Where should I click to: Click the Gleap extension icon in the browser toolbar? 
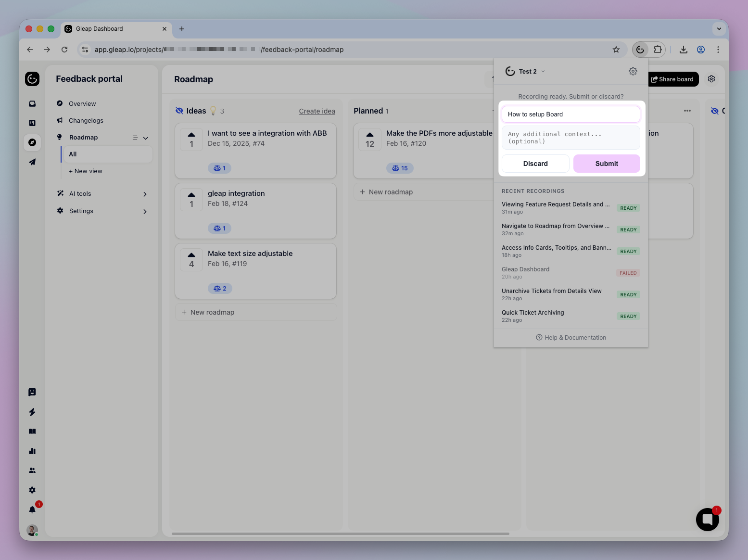[640, 50]
